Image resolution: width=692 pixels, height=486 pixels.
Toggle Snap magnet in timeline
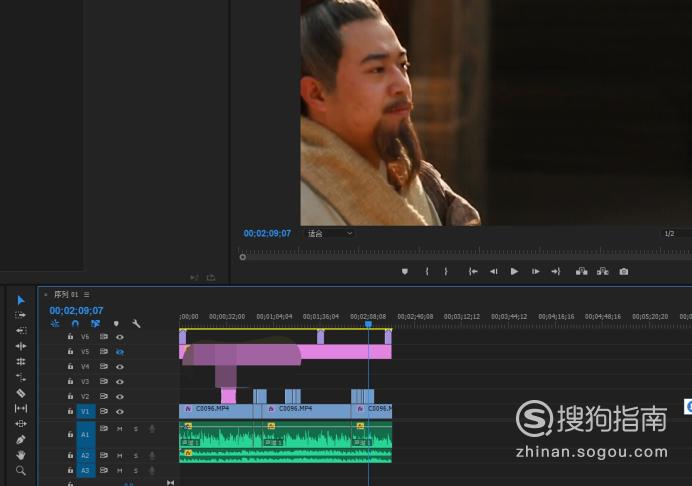pyautogui.click(x=75, y=324)
